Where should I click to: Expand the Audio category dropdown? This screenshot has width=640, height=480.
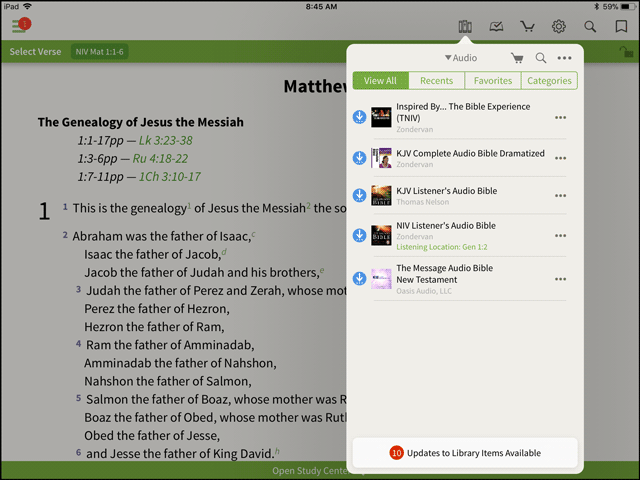461,58
